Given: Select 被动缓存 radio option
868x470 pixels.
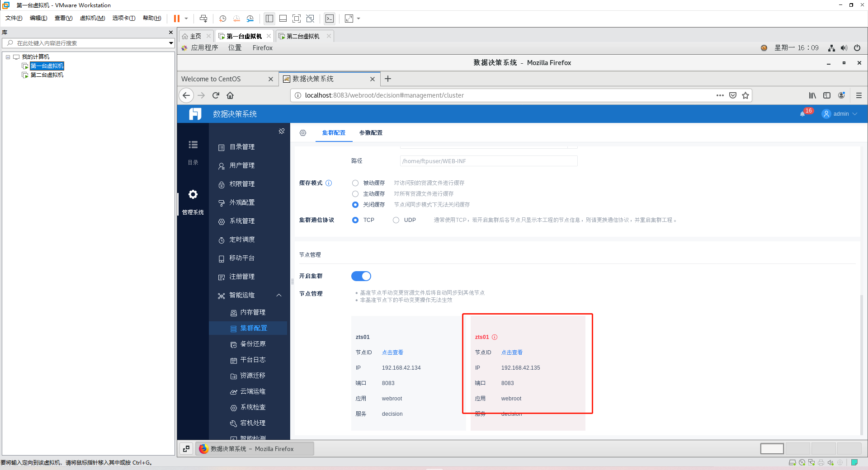Looking at the screenshot, I should point(355,183).
